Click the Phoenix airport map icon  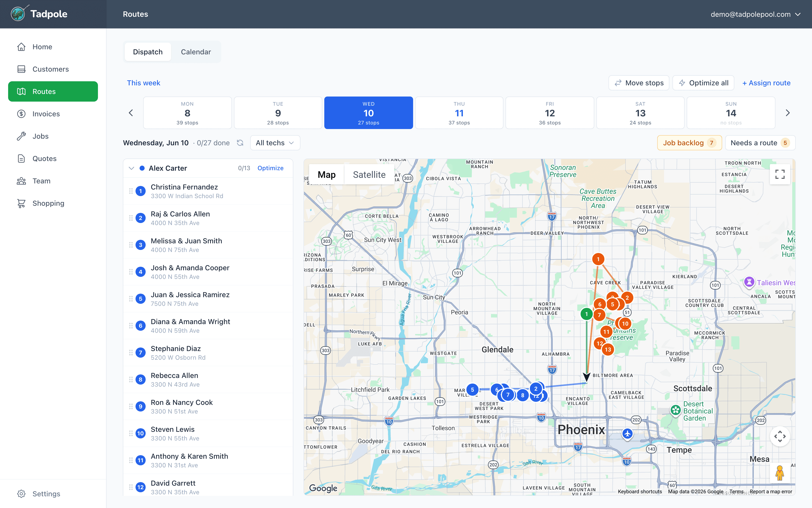click(628, 434)
